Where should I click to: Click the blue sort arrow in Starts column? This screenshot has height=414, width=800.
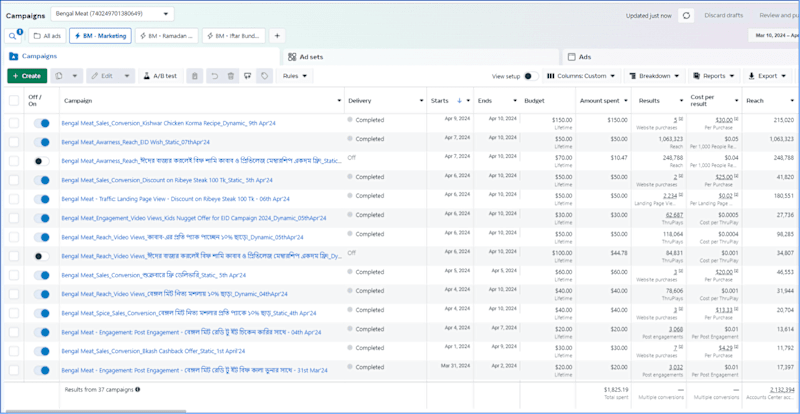pos(459,101)
